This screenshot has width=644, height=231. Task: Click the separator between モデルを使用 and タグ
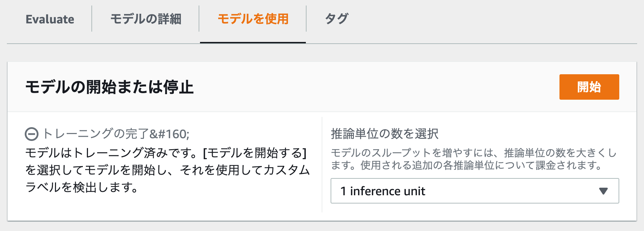[306, 19]
